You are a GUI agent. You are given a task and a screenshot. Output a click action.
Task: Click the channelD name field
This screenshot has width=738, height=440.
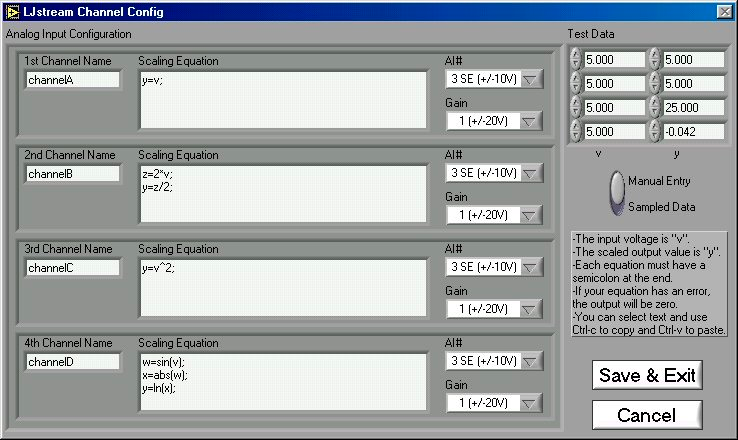72,361
